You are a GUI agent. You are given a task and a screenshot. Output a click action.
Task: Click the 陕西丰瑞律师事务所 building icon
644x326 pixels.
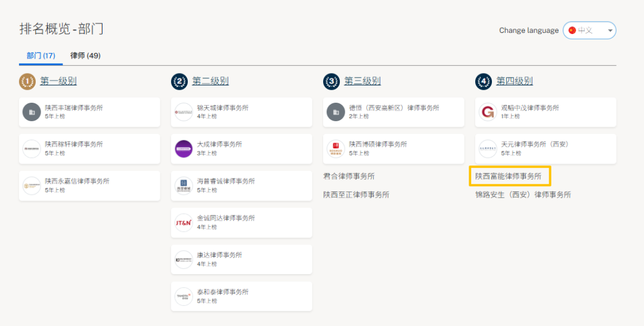32,112
